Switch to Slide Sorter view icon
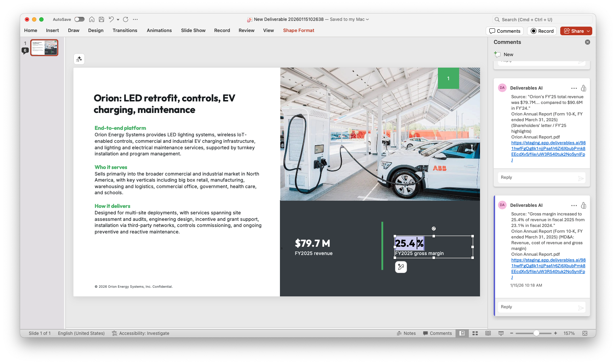The width and height of the screenshot is (616, 364). (475, 333)
